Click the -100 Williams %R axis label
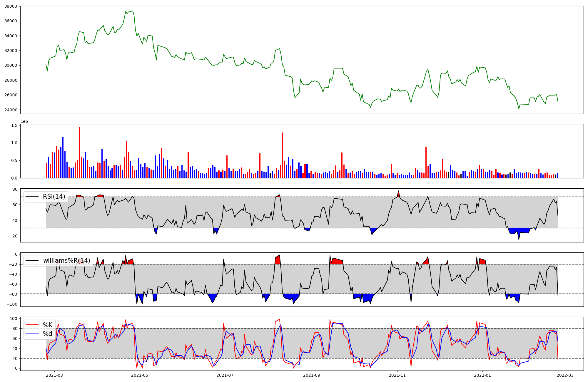588x382 pixels. tap(12, 304)
